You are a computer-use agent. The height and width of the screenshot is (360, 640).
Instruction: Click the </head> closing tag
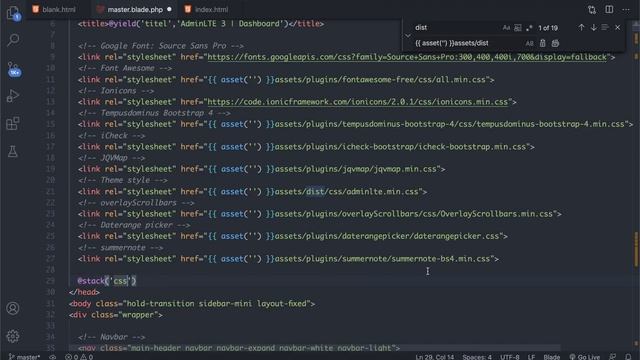click(x=84, y=292)
